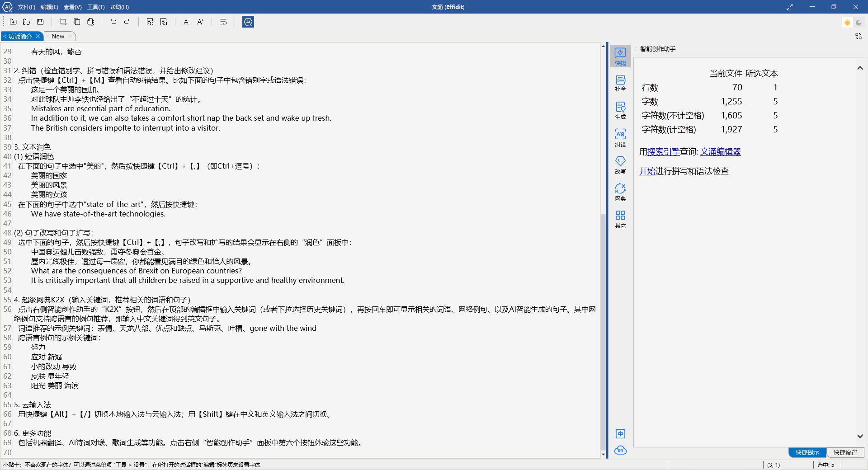The width and height of the screenshot is (868, 470).
Task: Collapse the statistics panel with the up chevron
Action: [x=860, y=68]
